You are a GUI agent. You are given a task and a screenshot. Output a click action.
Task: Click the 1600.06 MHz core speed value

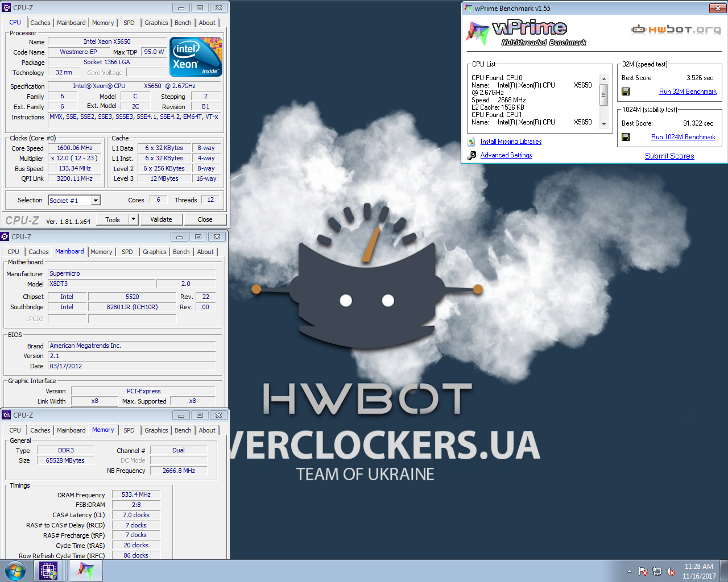(x=75, y=148)
